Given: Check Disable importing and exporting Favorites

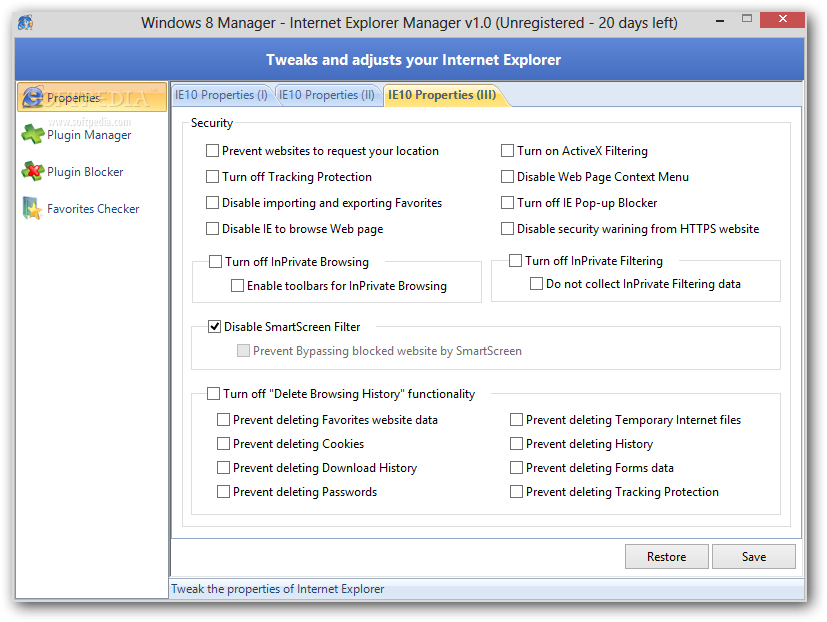Looking at the screenshot, I should (x=213, y=203).
